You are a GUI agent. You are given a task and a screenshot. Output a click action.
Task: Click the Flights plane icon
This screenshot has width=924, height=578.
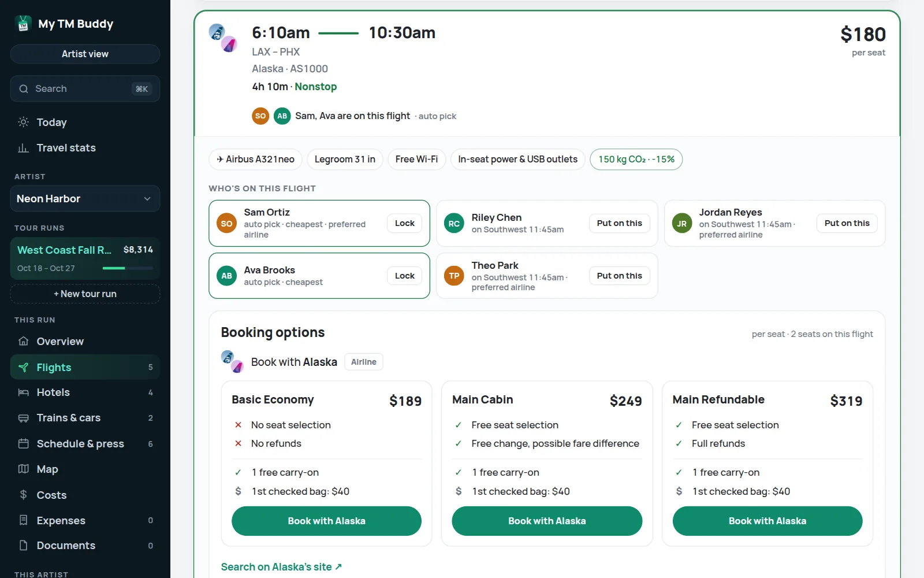pyautogui.click(x=23, y=367)
